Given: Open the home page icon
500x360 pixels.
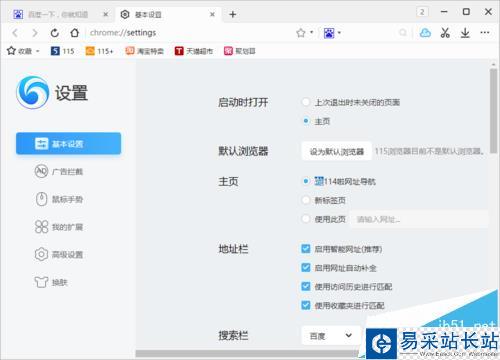Looking at the screenshot, I should (x=75, y=33).
